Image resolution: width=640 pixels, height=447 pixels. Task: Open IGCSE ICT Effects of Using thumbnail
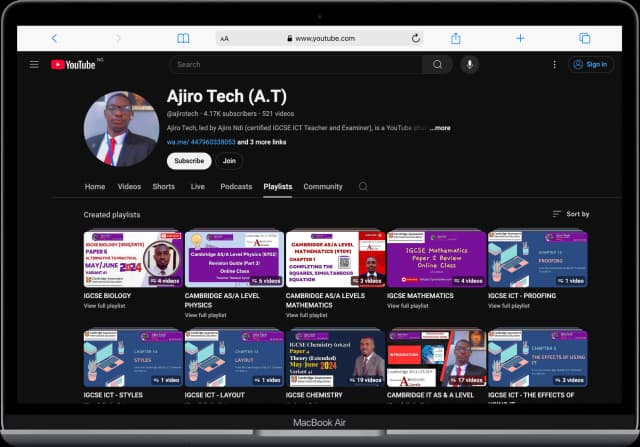(538, 358)
